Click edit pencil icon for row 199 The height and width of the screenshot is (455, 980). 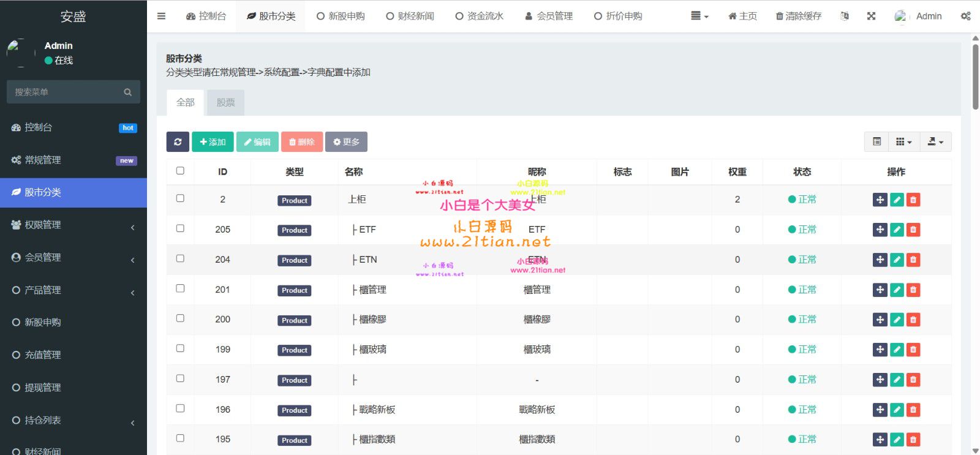pyautogui.click(x=897, y=350)
